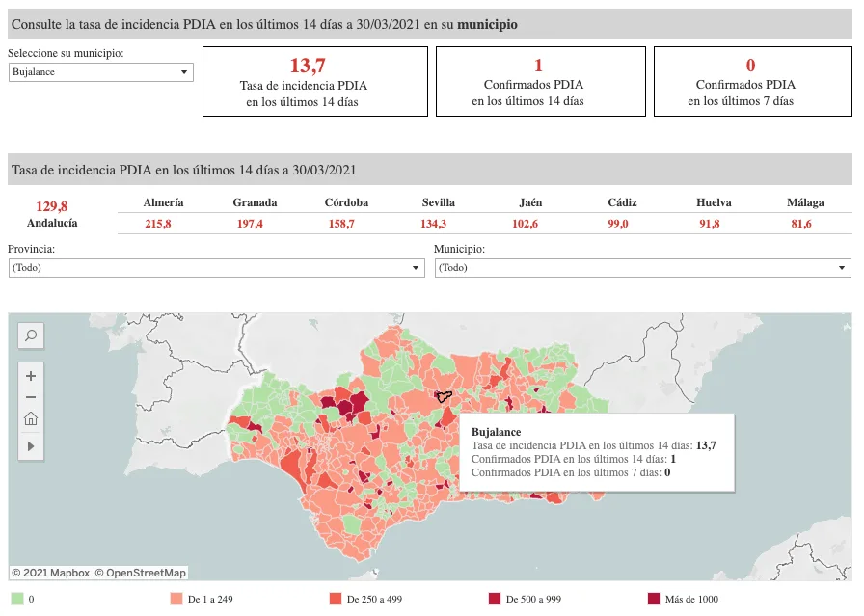Click Málaga incidence value 81,6

(x=801, y=224)
